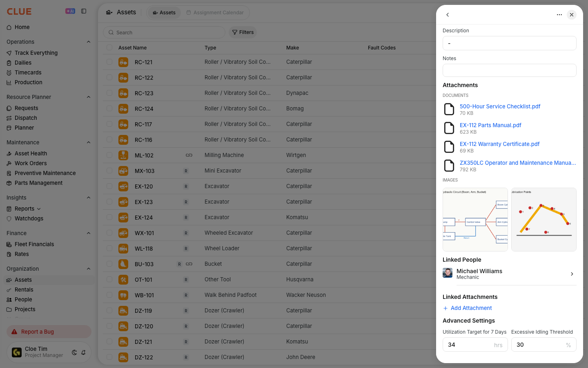
Task: Click the AI badge next to CLUE logo
Action: coord(70,11)
